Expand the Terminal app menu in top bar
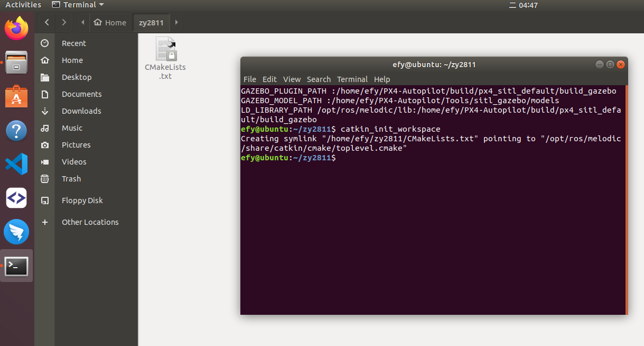Image resolution: width=644 pixels, height=346 pixels. coord(78,5)
